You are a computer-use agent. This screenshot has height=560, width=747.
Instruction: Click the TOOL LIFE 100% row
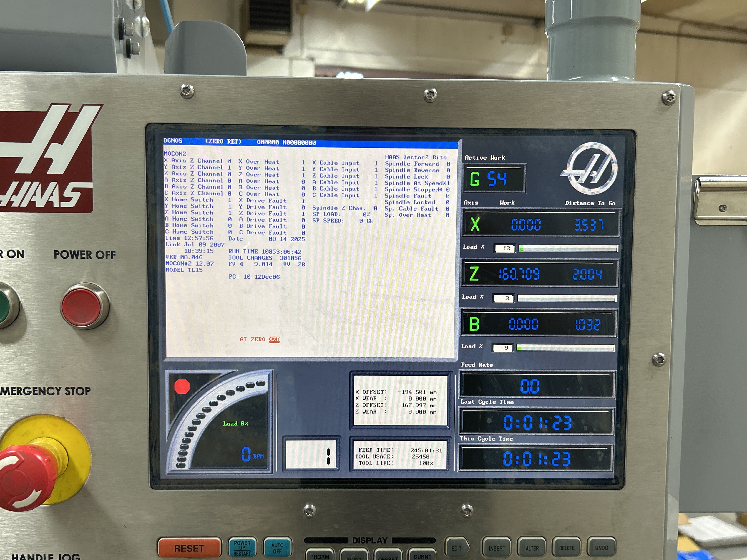point(396,463)
